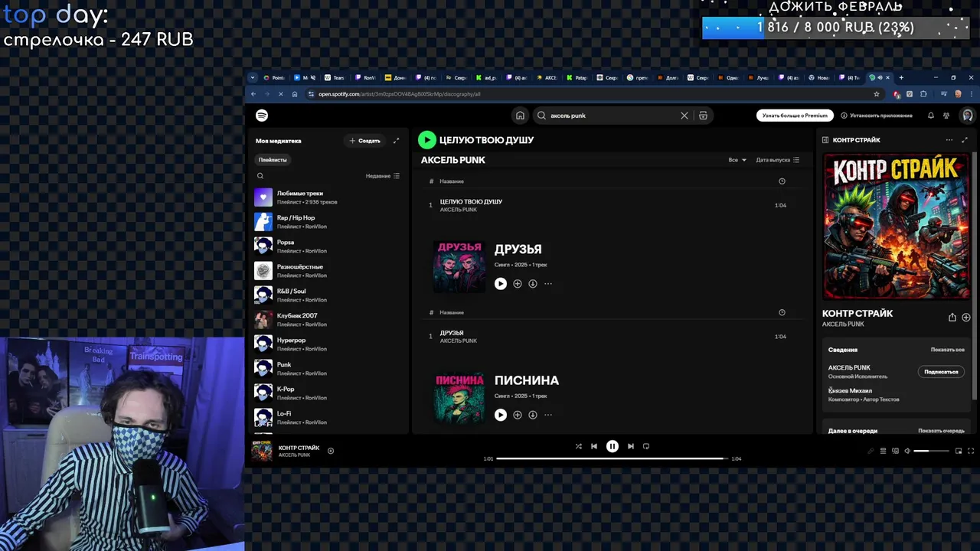The height and width of the screenshot is (551, 980).
Task: Seek in the playback progress bar
Action: 612,458
